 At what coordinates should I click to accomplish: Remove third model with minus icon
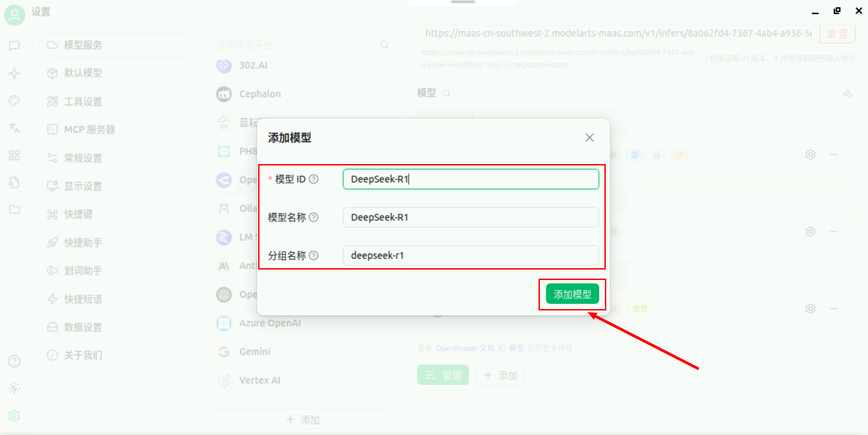point(833,309)
